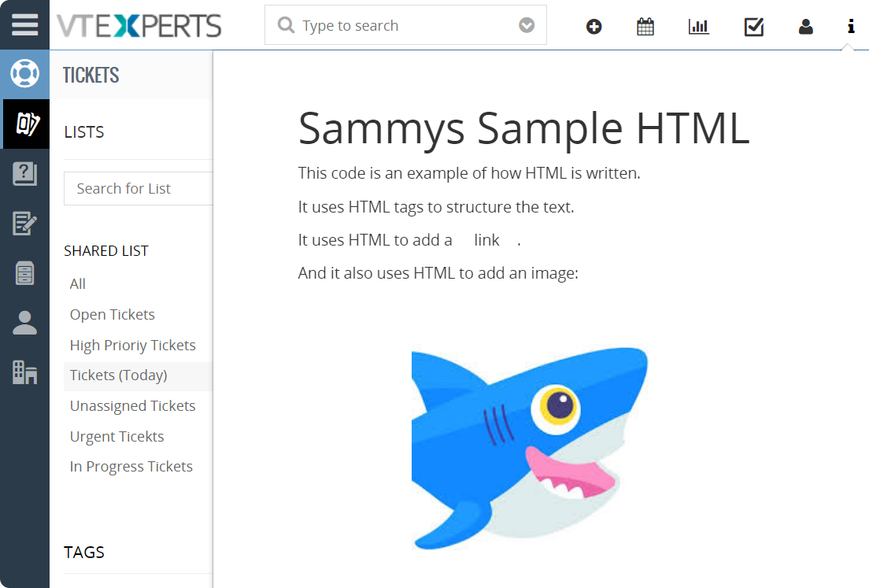Open the reports bar chart icon
The height and width of the screenshot is (588, 869).
tap(698, 26)
